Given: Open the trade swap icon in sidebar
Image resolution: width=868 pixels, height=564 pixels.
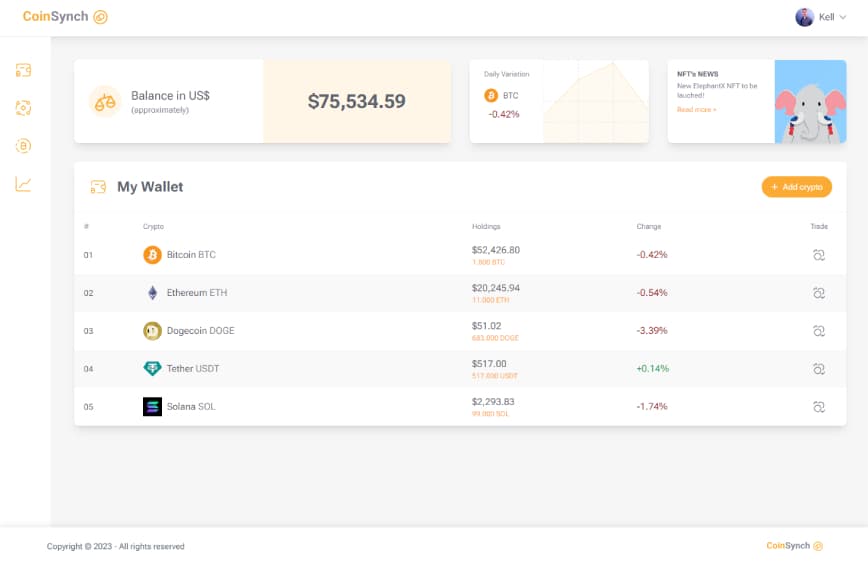Looking at the screenshot, I should (x=23, y=108).
